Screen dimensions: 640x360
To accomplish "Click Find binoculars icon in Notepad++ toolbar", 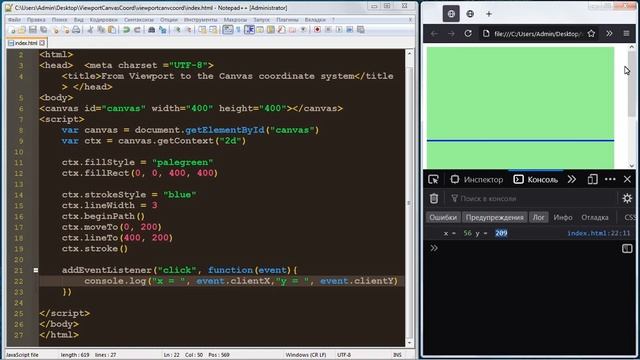I will click(x=151, y=30).
